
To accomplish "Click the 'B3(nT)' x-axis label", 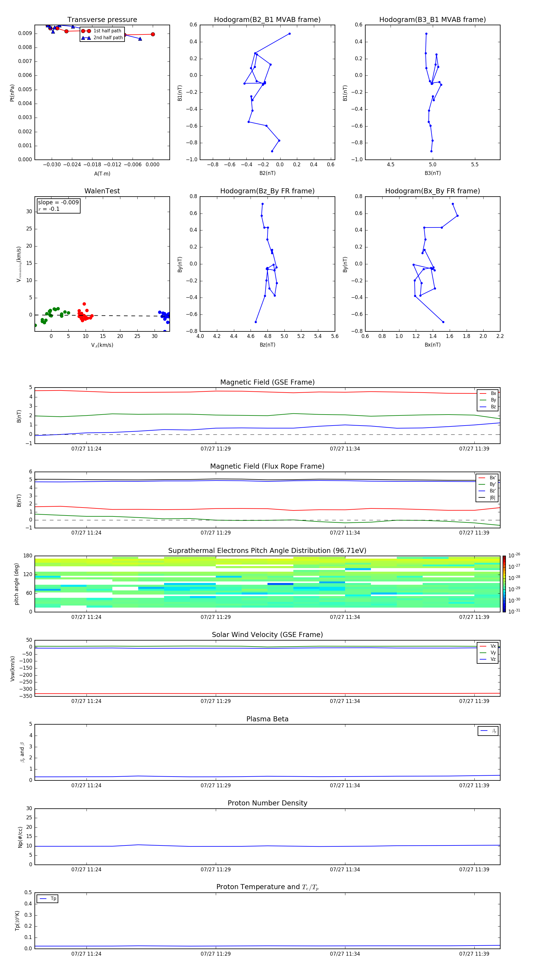I will (432, 173).
